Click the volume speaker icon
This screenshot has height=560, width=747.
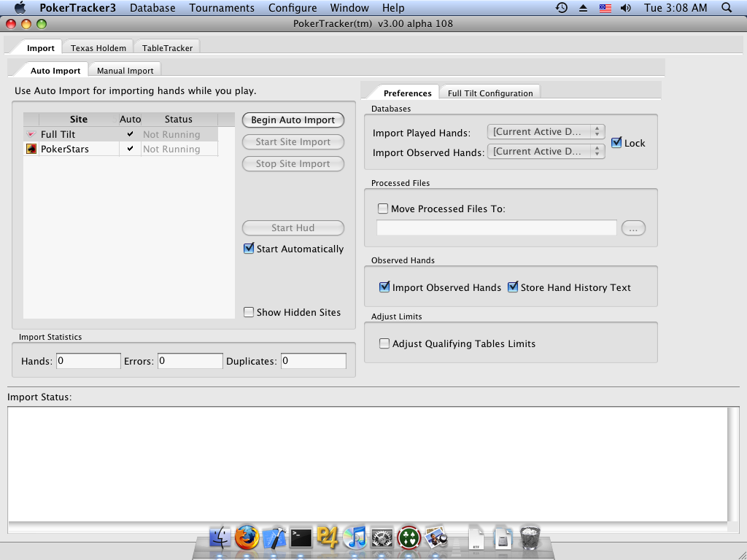coord(626,8)
